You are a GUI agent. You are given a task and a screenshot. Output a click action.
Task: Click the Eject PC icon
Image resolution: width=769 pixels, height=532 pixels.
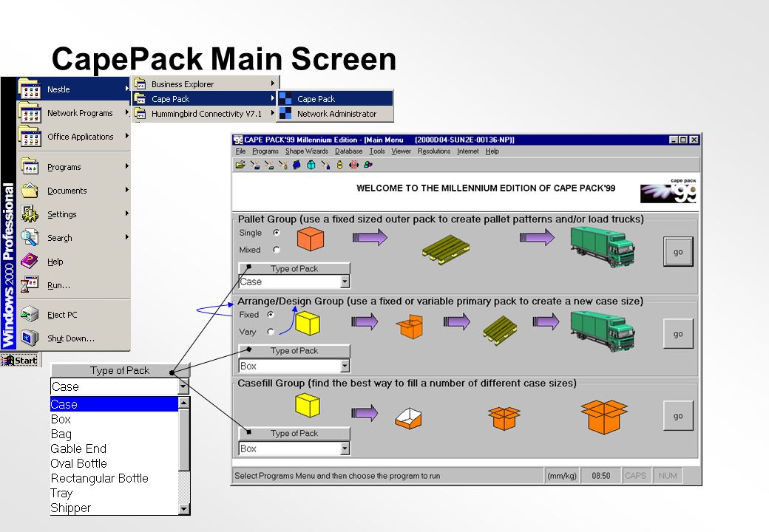[30, 314]
